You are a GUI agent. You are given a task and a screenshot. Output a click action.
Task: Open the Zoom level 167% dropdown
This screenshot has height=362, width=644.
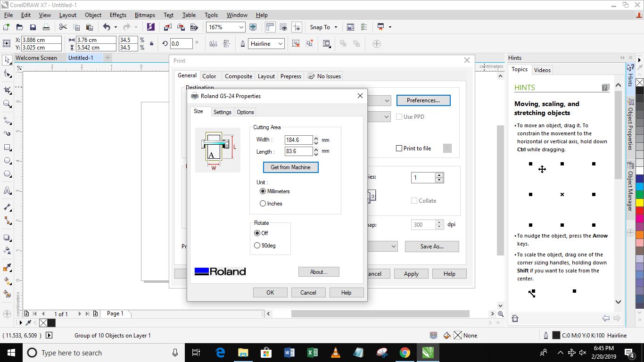click(241, 27)
